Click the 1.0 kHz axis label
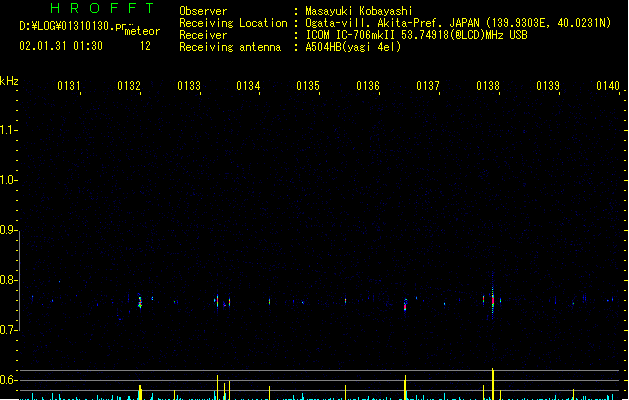 (x=7, y=180)
